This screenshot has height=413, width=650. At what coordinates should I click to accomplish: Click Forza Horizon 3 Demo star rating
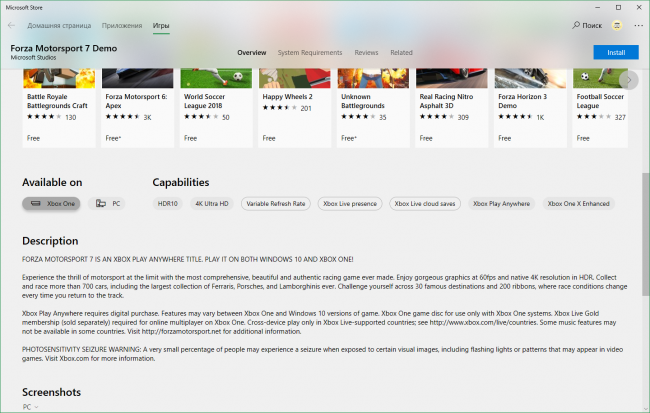[x=515, y=117]
